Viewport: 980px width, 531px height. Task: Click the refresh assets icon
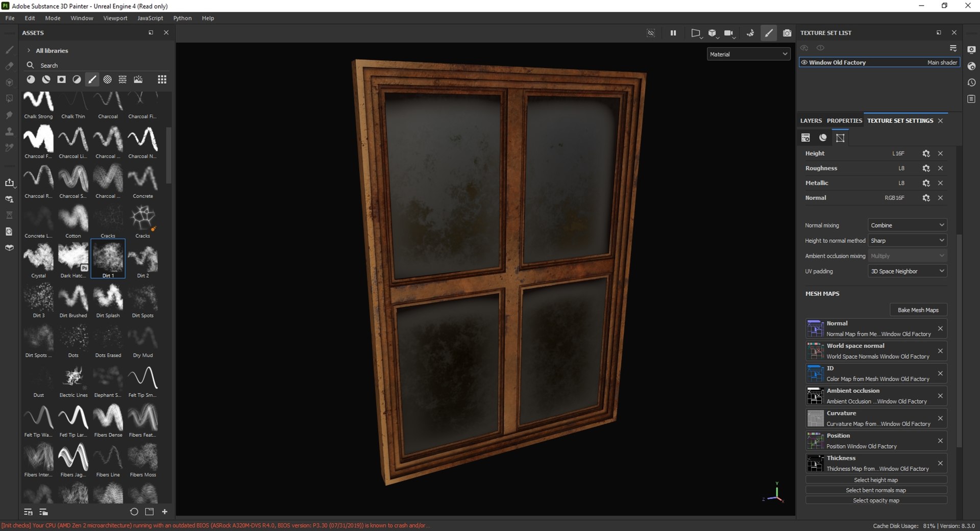pos(134,512)
